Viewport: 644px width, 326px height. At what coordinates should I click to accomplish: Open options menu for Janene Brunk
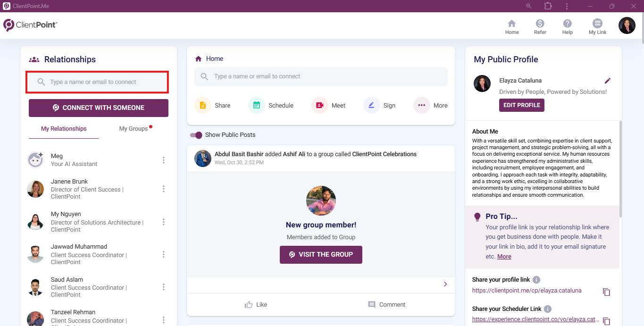pos(164,189)
